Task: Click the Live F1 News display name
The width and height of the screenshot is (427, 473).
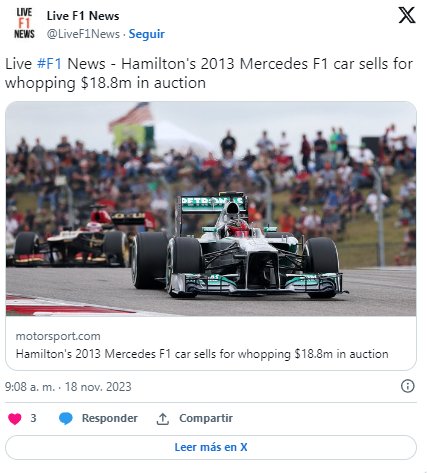Action: (x=83, y=16)
